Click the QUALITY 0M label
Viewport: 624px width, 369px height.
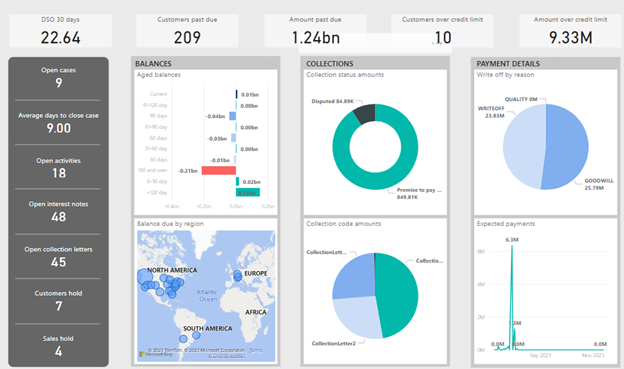click(521, 99)
